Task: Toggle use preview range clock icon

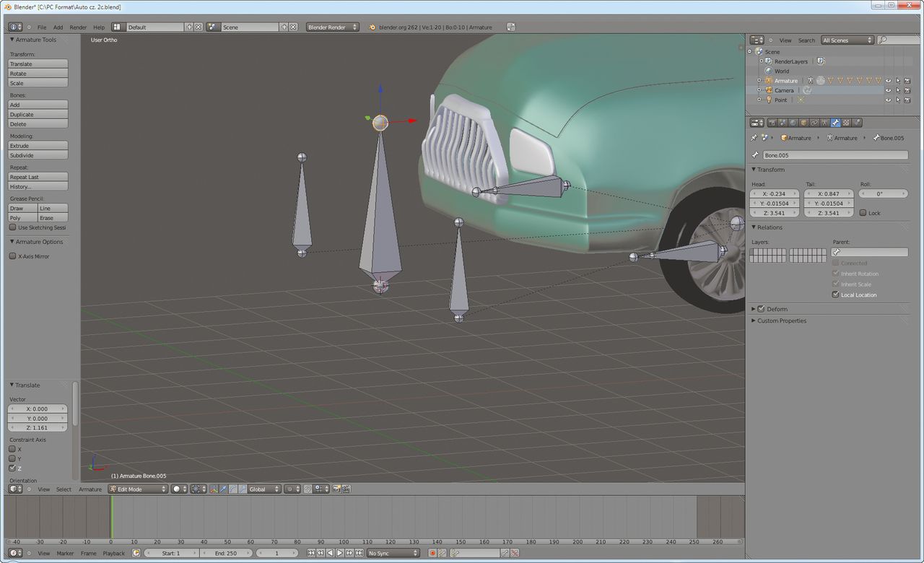Action: [x=136, y=553]
